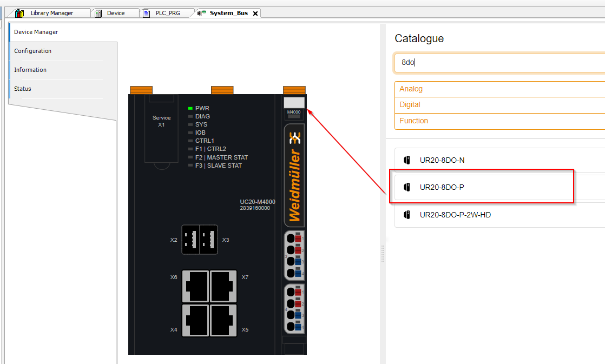Close the System_Bus tab
Viewport: 605px width, 364px height.
255,14
